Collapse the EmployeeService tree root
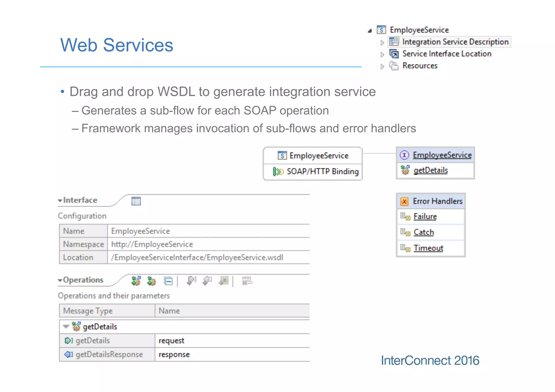Viewport: 555px width, 392px height. 370,31
